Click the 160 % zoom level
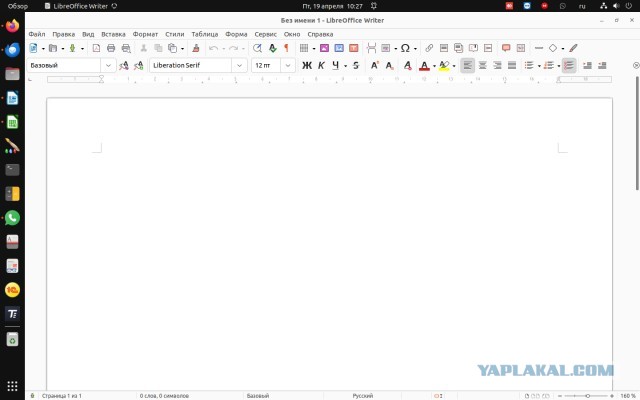This screenshot has width=640, height=400. (628, 396)
